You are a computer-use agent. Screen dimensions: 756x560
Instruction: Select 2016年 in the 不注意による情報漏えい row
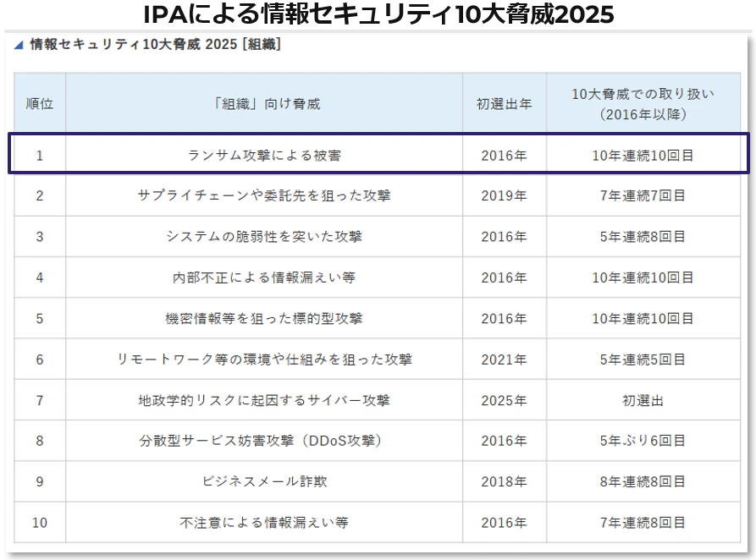504,523
